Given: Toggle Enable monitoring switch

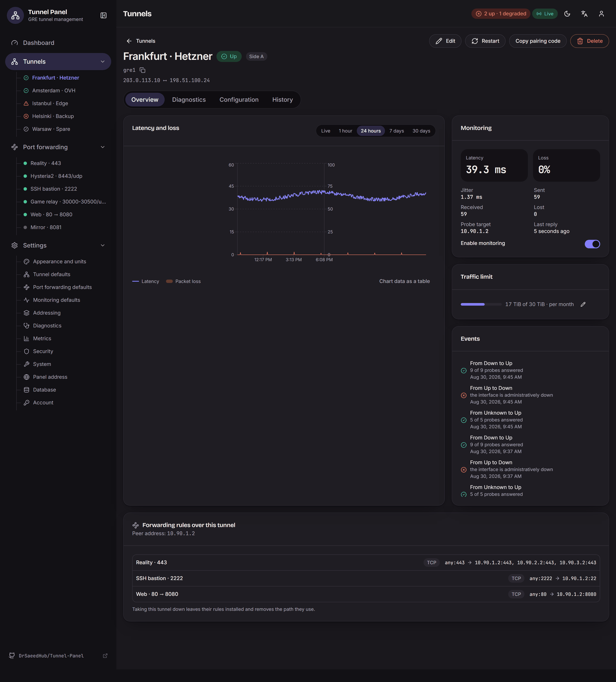Looking at the screenshot, I should point(592,244).
